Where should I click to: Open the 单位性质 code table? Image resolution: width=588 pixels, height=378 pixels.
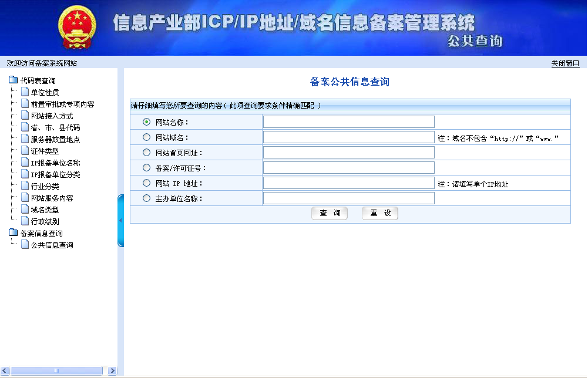45,92
